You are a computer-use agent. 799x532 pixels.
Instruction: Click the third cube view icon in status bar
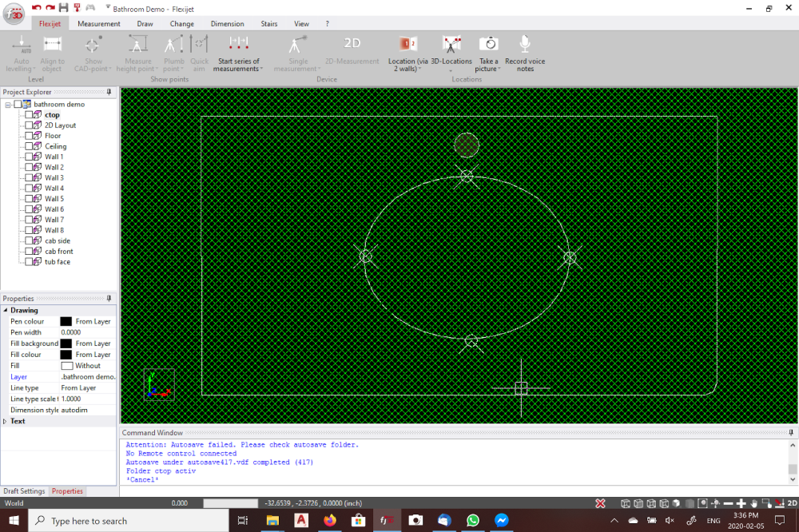(x=651, y=503)
